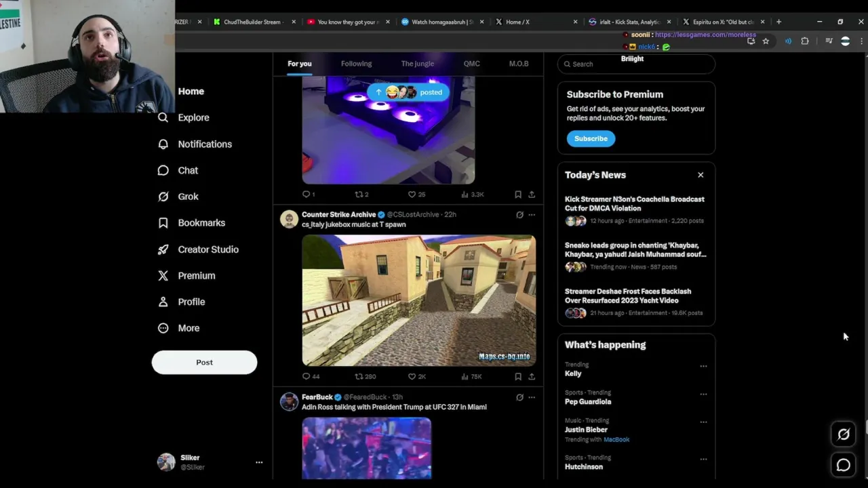
Task: Switch to The jungle tab
Action: 417,64
